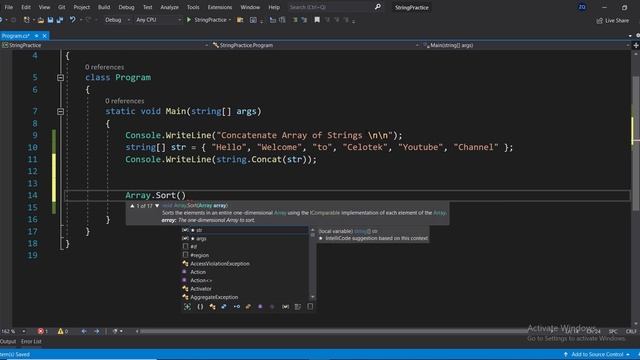This screenshot has height=360, width=640.
Task: Open the Edit menu
Action: (x=26, y=7)
